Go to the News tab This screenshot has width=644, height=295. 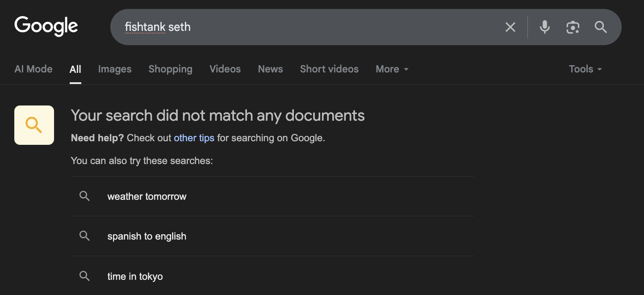(270, 69)
